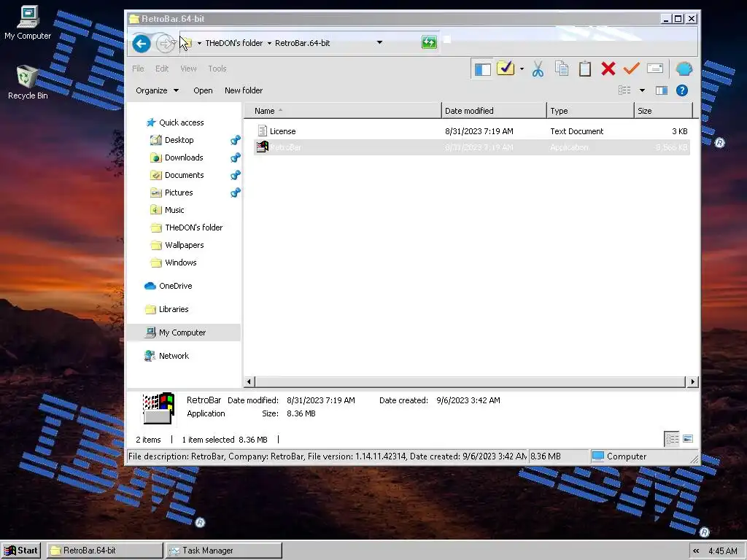Open the recent locations dropdown near Forward
The height and width of the screenshot is (560, 747).
(x=174, y=43)
